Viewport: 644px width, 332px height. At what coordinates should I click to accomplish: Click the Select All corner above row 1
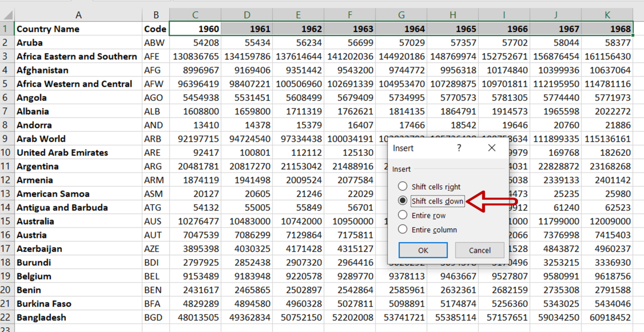7,14
